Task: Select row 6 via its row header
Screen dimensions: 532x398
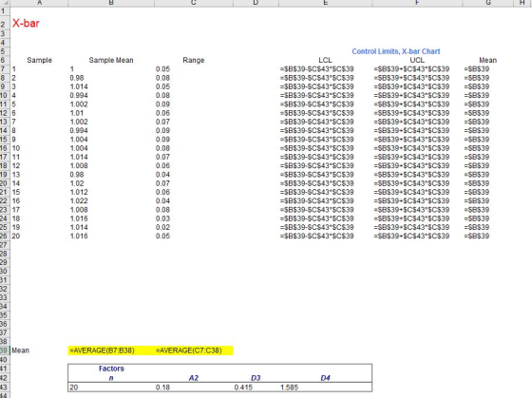Action: 4,60
